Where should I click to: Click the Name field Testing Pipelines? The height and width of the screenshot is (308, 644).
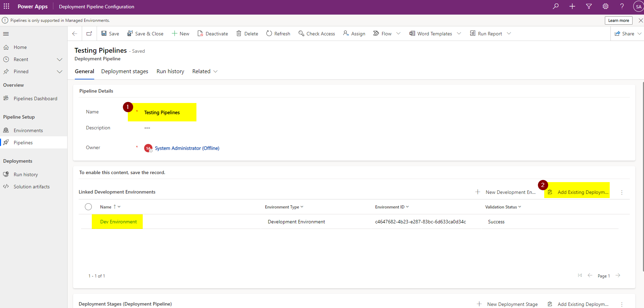tap(162, 112)
